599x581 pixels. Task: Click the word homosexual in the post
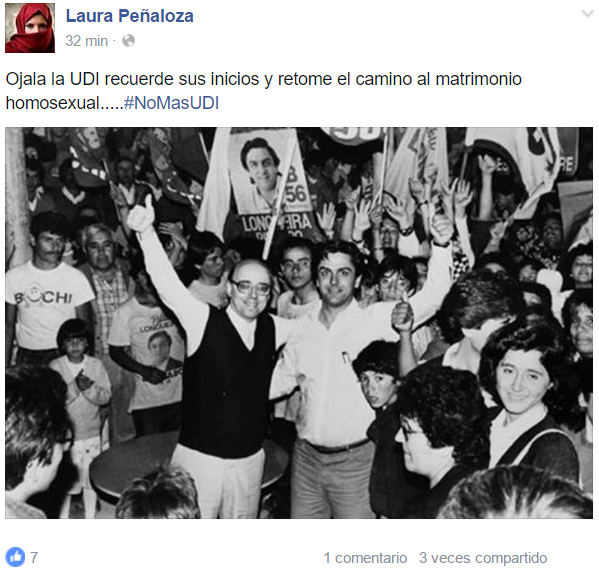pos(53,103)
